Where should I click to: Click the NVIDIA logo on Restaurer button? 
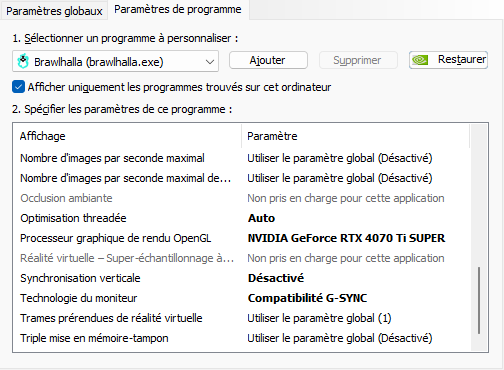[x=420, y=60]
